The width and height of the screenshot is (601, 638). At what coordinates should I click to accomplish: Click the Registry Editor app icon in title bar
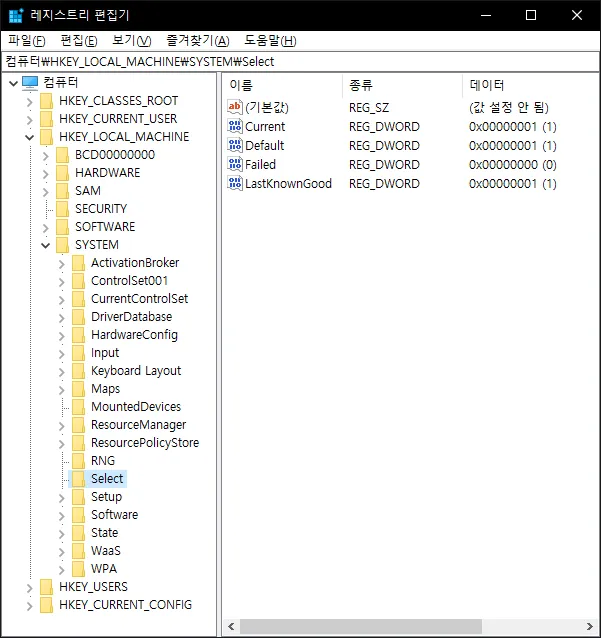tap(16, 15)
